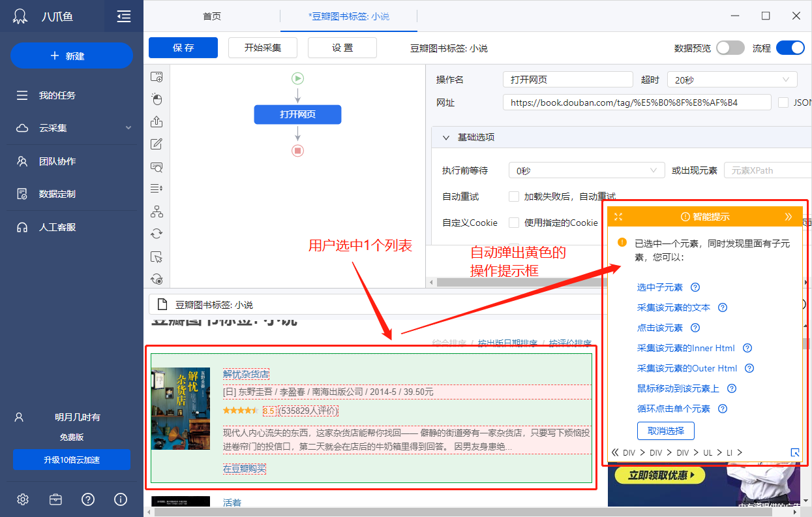Click the Octoparse octopus logo
Viewport: 812px width, 517px height.
point(21,16)
